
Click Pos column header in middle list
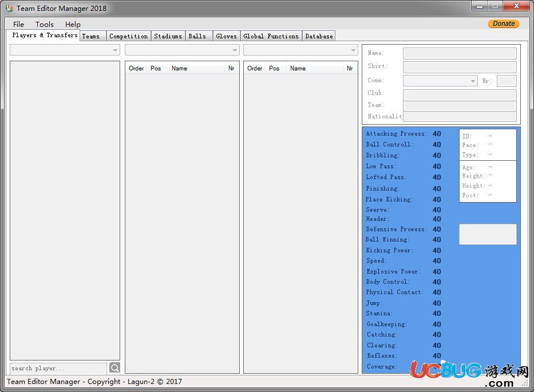click(x=156, y=68)
